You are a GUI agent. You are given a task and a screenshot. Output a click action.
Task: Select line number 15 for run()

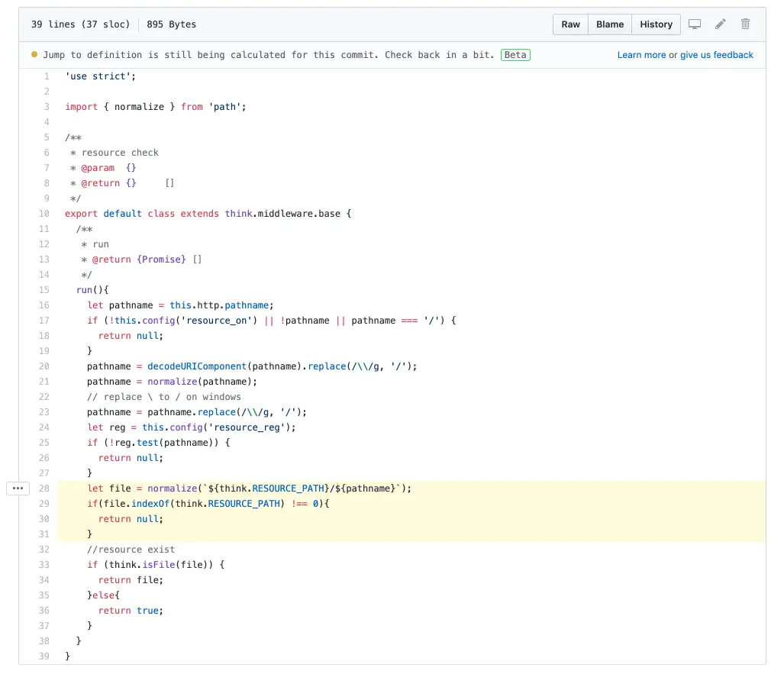tap(44, 290)
